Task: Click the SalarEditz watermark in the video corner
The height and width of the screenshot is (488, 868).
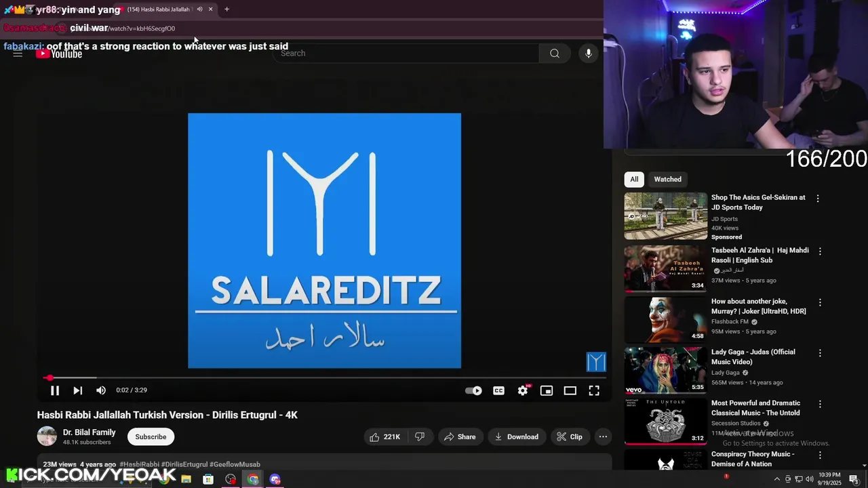Action: coord(596,362)
